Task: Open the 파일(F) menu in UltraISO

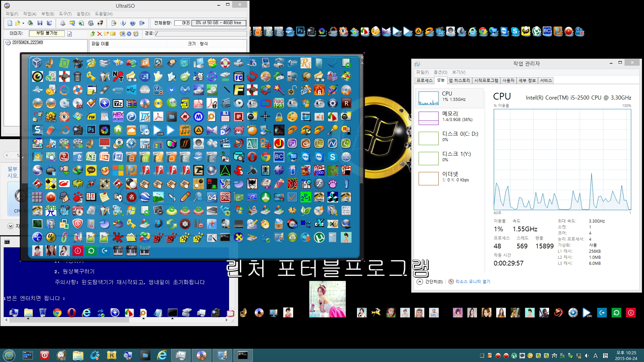Action: coord(12,14)
